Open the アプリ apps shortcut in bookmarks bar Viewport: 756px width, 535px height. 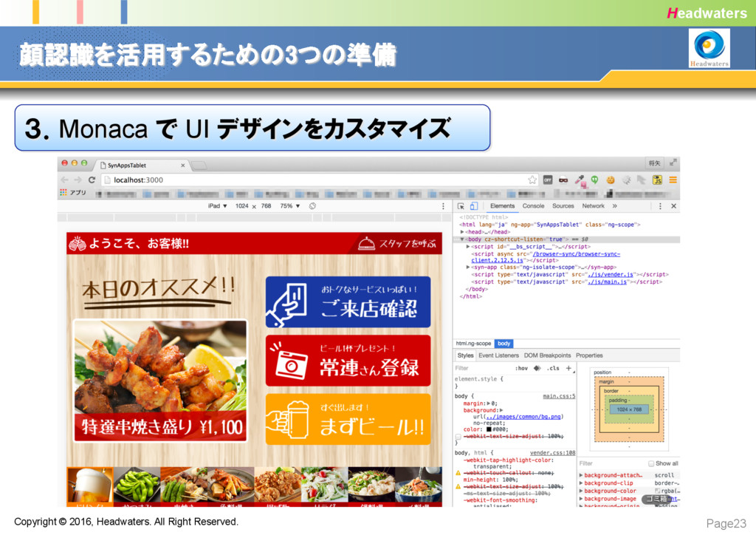73,192
